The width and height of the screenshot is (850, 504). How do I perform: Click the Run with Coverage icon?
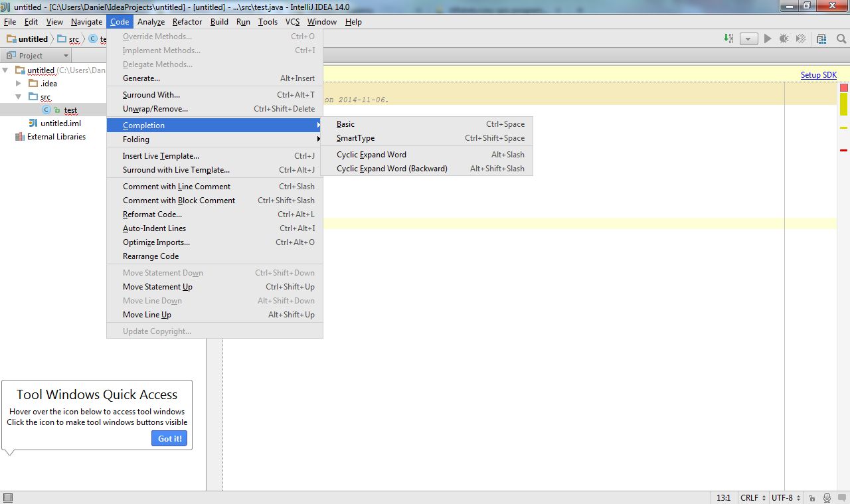[801, 39]
